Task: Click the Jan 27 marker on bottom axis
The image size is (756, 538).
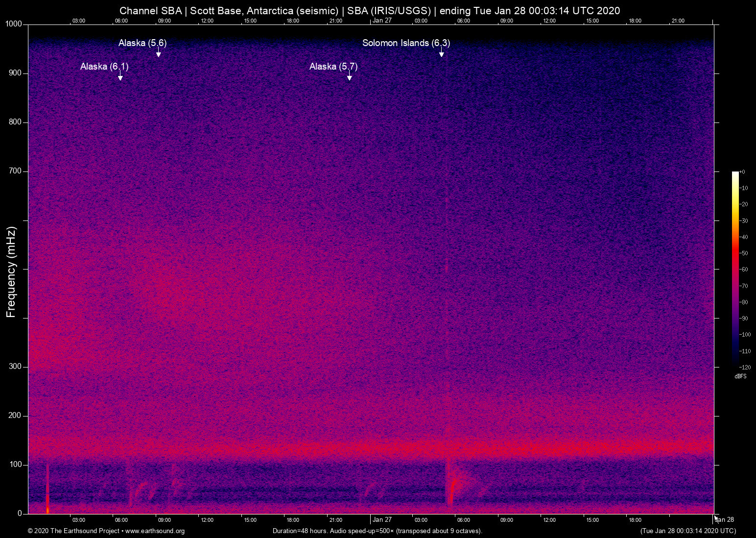Action: click(x=382, y=520)
